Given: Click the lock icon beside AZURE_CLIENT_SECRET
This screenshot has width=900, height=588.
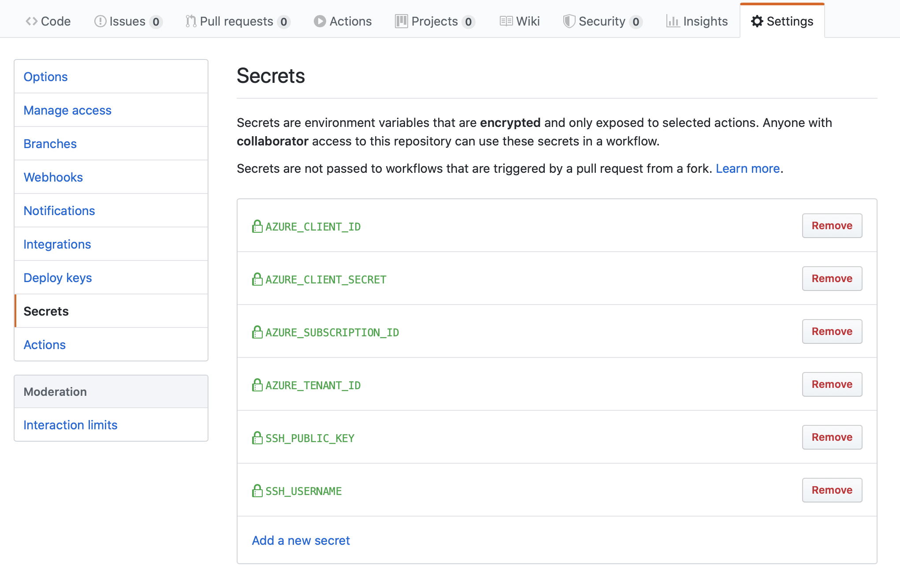Looking at the screenshot, I should click(257, 279).
